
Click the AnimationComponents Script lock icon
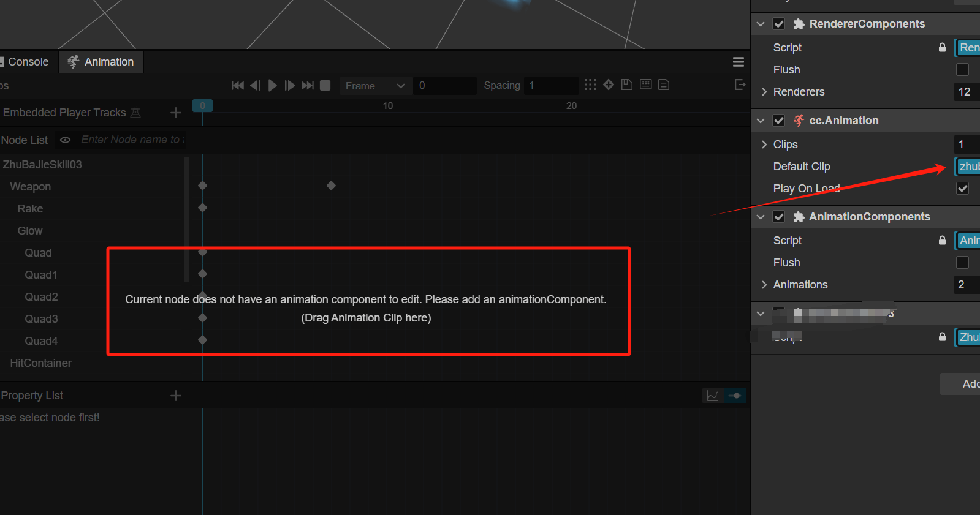click(943, 241)
